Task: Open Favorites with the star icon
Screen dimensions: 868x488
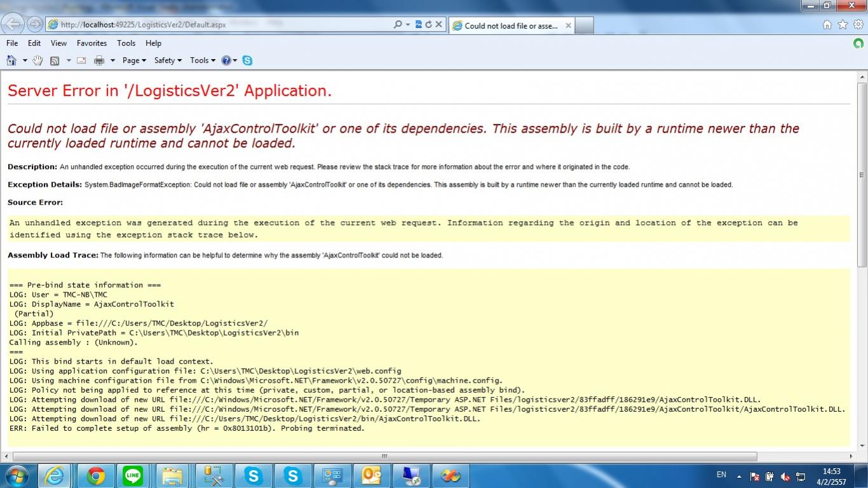Action: pos(843,24)
